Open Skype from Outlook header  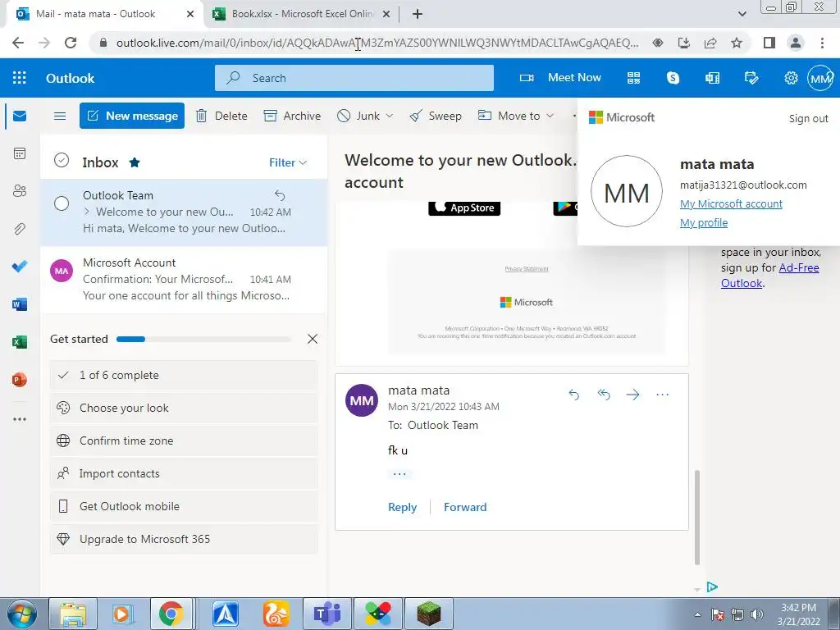coord(673,78)
